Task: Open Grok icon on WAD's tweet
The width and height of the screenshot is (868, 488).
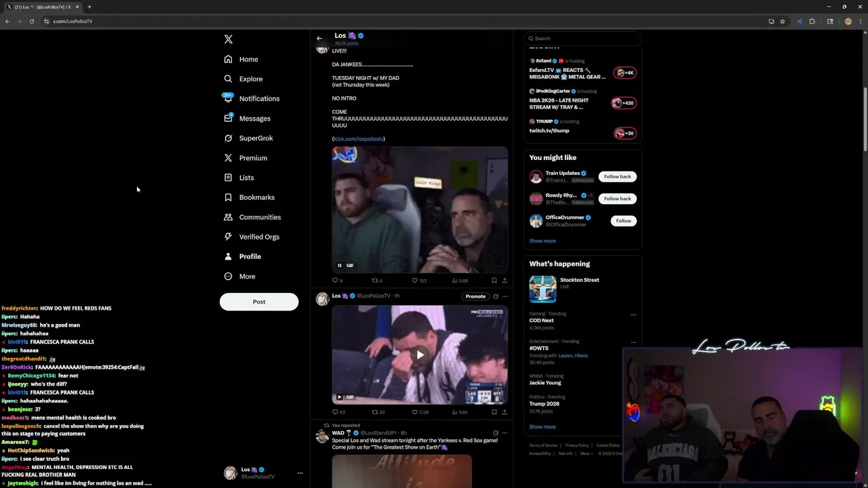Action: coord(496,433)
